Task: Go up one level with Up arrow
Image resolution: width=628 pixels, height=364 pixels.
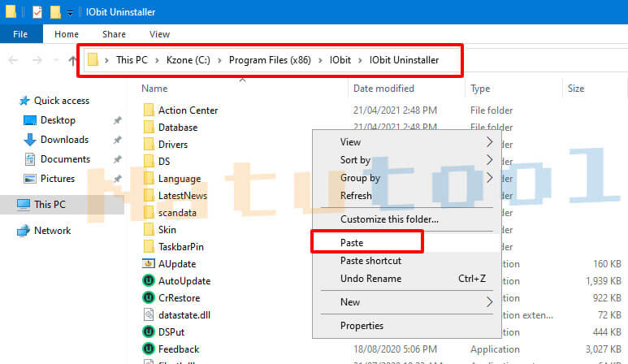Action: pos(72,60)
